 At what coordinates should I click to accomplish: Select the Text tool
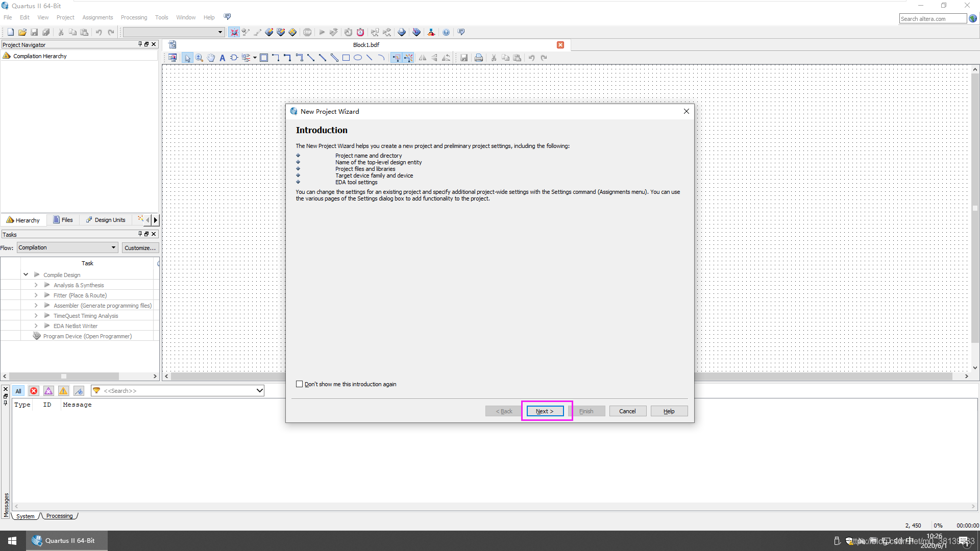coord(223,58)
